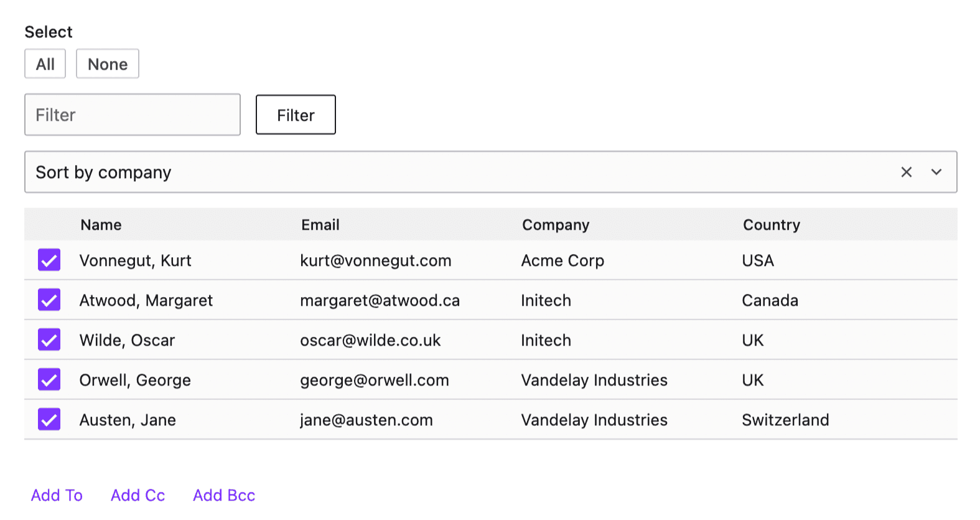Viewport: 980px width, 520px height.
Task: Select All contacts button
Action: (x=45, y=64)
